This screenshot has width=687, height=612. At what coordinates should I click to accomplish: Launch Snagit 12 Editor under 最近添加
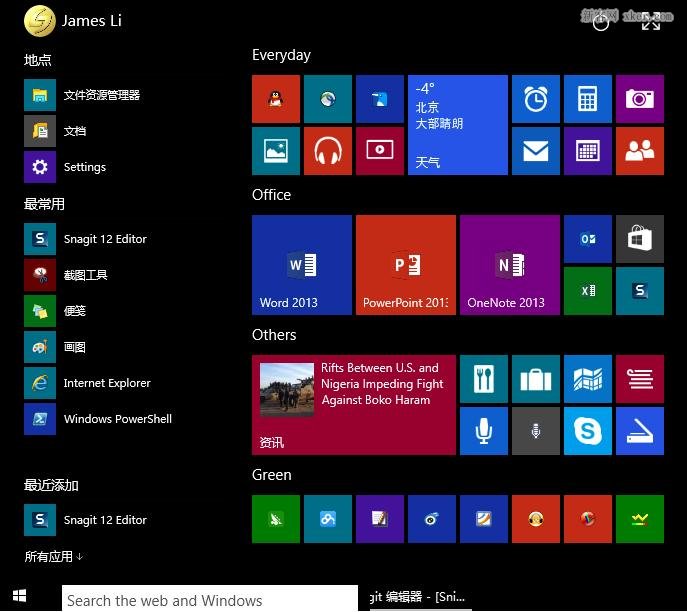[x=86, y=520]
